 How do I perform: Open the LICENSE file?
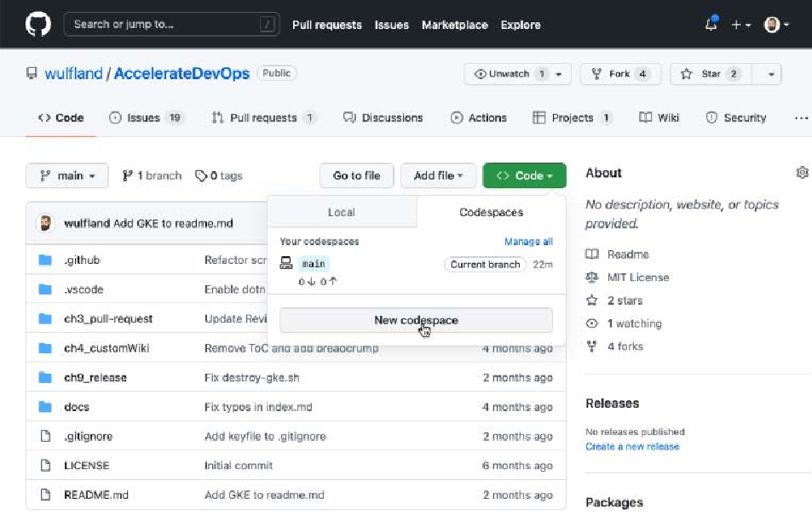[86, 466]
